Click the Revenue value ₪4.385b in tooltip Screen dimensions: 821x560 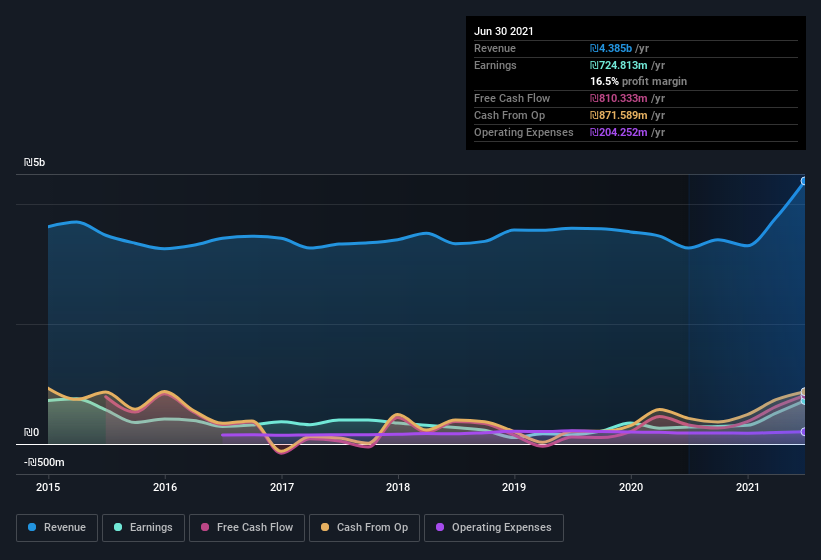tap(611, 48)
